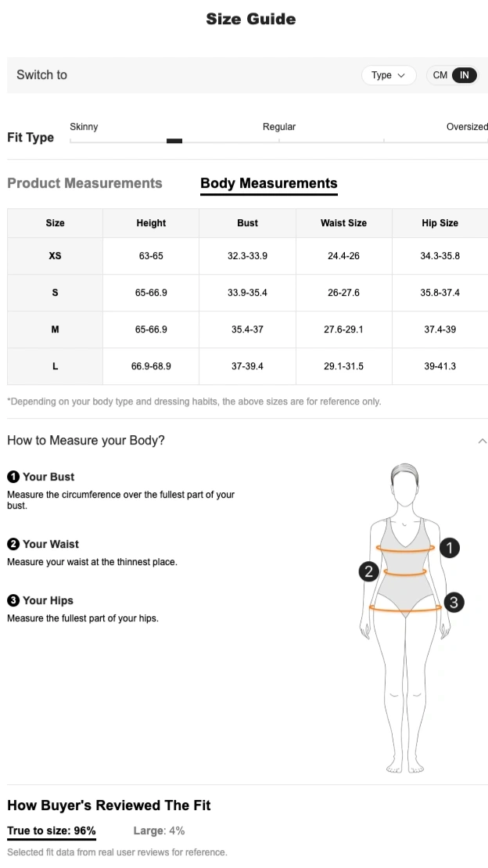Collapse the How to Measure section

point(482,441)
